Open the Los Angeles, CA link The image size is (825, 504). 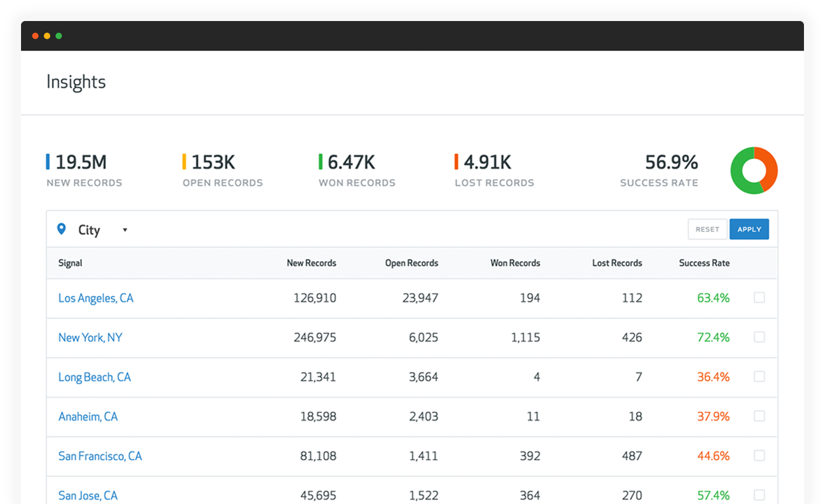coord(96,298)
